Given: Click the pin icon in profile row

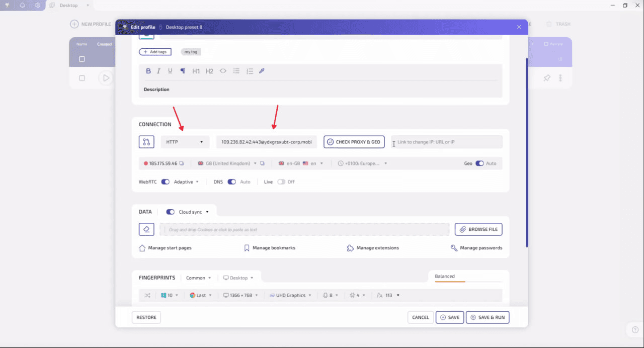Looking at the screenshot, I should click(x=547, y=78).
